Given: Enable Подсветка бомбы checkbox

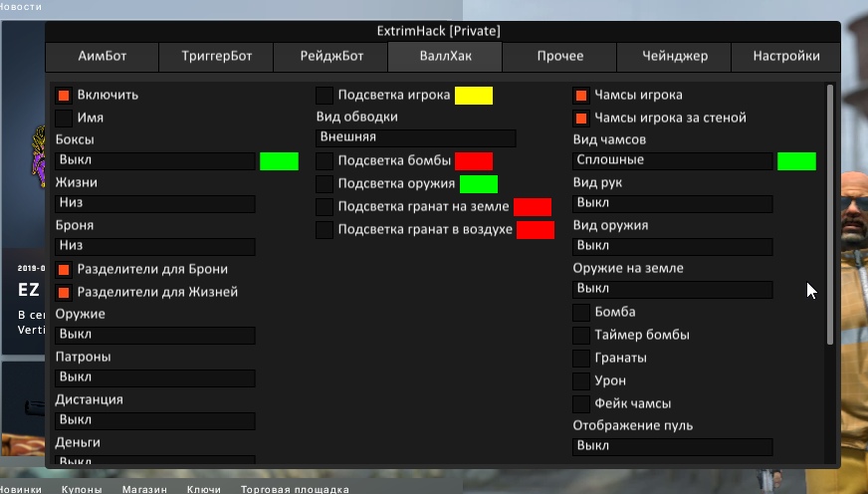Looking at the screenshot, I should (325, 161).
